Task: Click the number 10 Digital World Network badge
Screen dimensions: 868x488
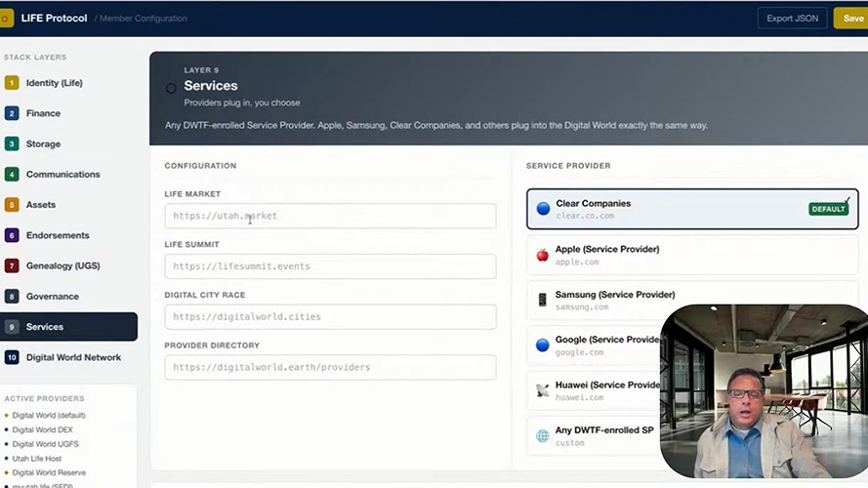Action: pyautogui.click(x=12, y=357)
